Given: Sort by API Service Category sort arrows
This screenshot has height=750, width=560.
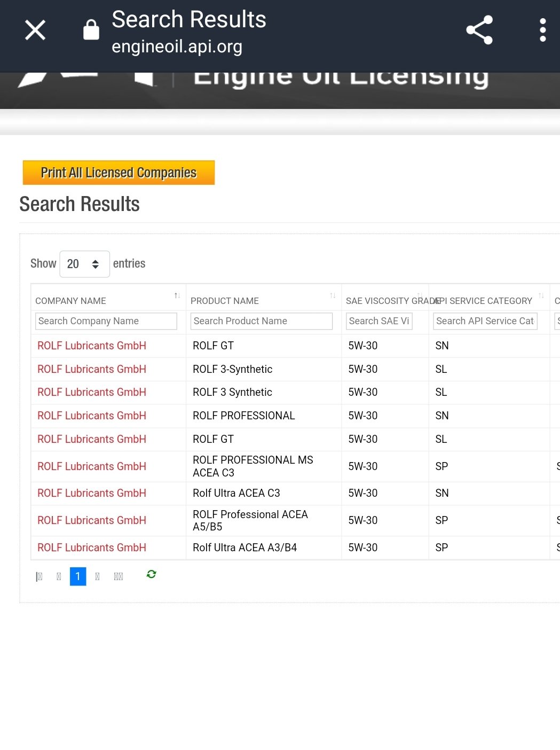Looking at the screenshot, I should coord(541,295).
